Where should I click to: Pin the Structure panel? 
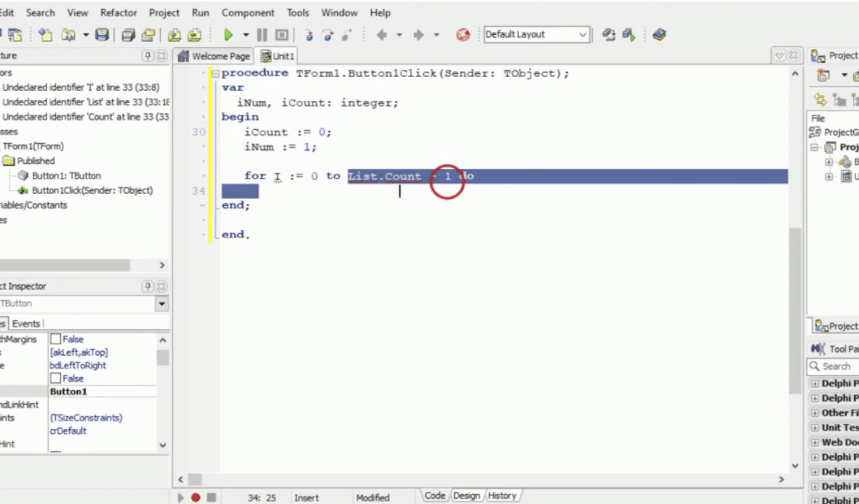[x=148, y=55]
